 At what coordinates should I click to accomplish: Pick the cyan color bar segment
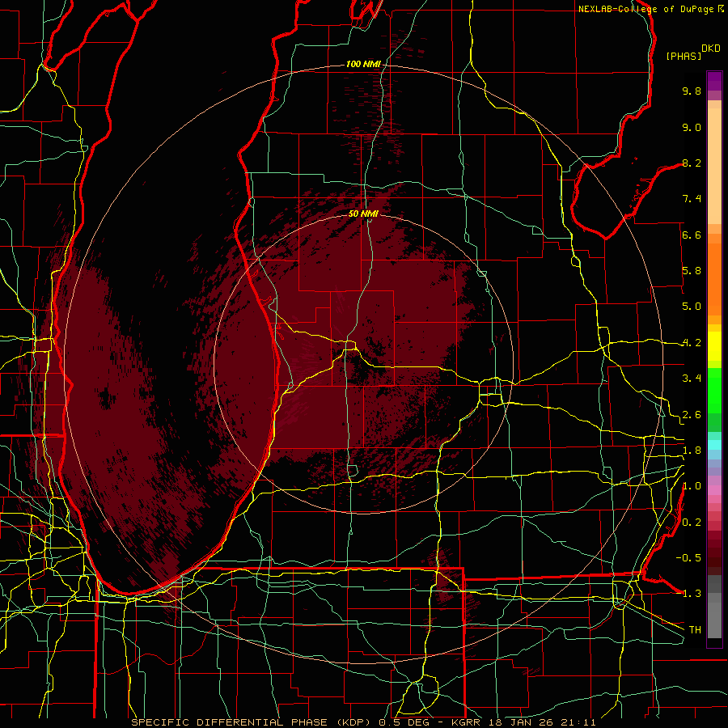[x=714, y=445]
